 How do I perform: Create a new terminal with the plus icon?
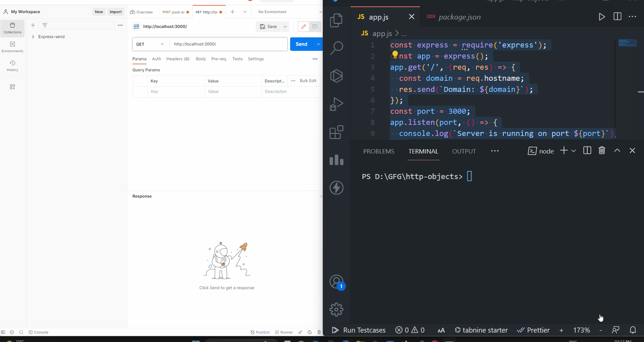coord(564,150)
